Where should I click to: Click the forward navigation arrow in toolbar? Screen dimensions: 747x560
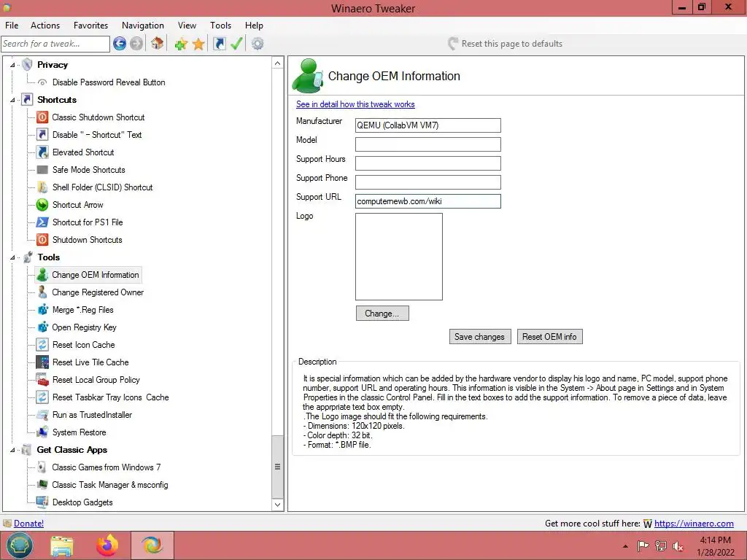point(136,44)
